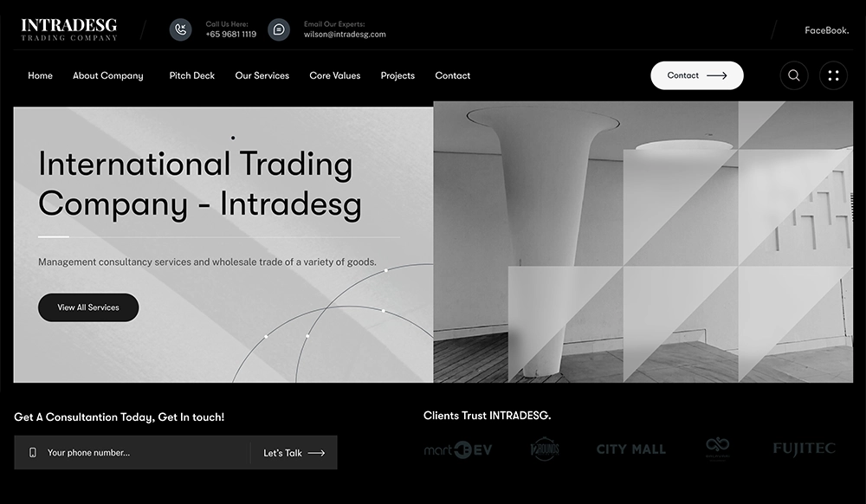The width and height of the screenshot is (866, 504).
Task: Click the City Mall client logo
Action: pyautogui.click(x=631, y=449)
